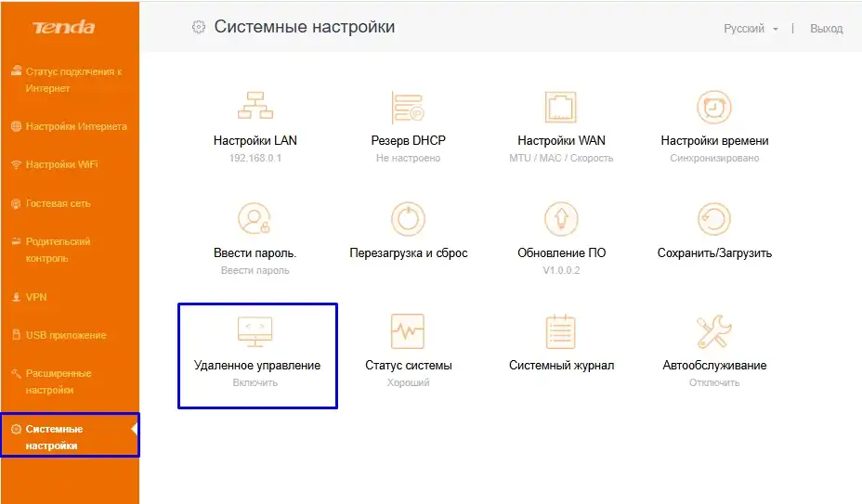Image resolution: width=862 pixels, height=504 pixels.
Task: Click Системный журнал label
Action: (561, 366)
